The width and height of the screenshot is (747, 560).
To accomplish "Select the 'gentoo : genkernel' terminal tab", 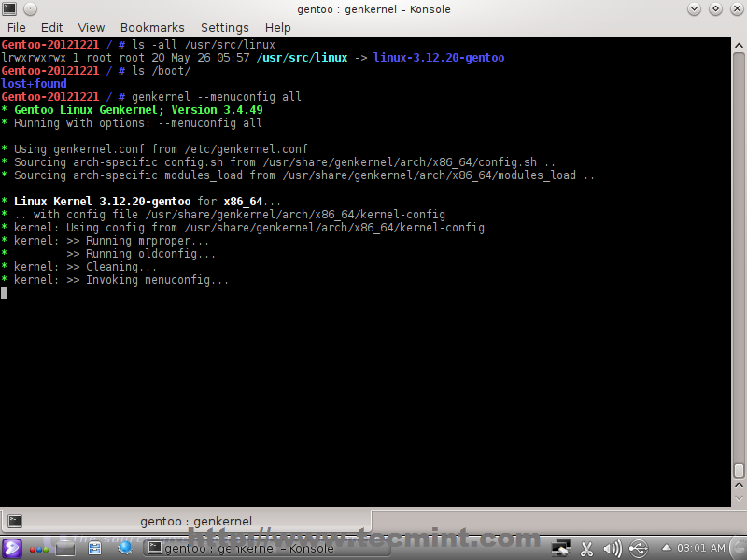I will [x=186, y=521].
